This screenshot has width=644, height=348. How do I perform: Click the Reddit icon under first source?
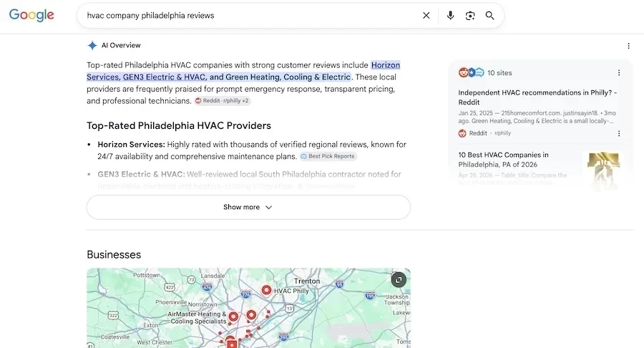[x=462, y=133]
